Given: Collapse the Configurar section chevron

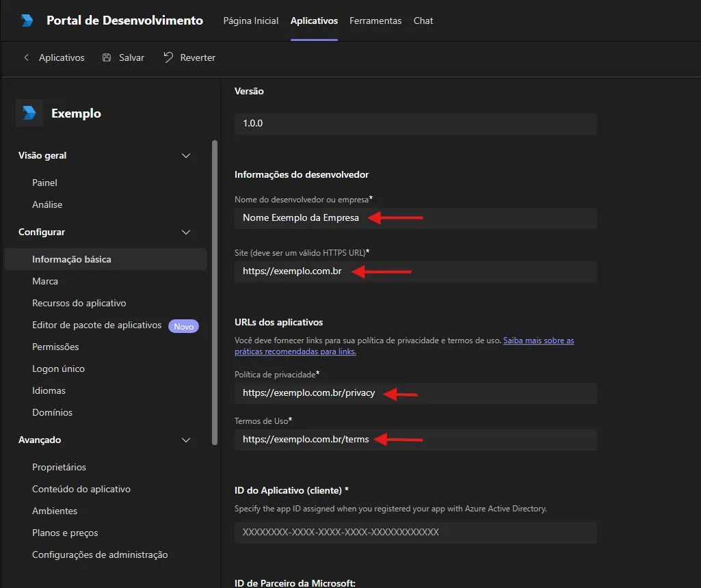Looking at the screenshot, I should [186, 232].
